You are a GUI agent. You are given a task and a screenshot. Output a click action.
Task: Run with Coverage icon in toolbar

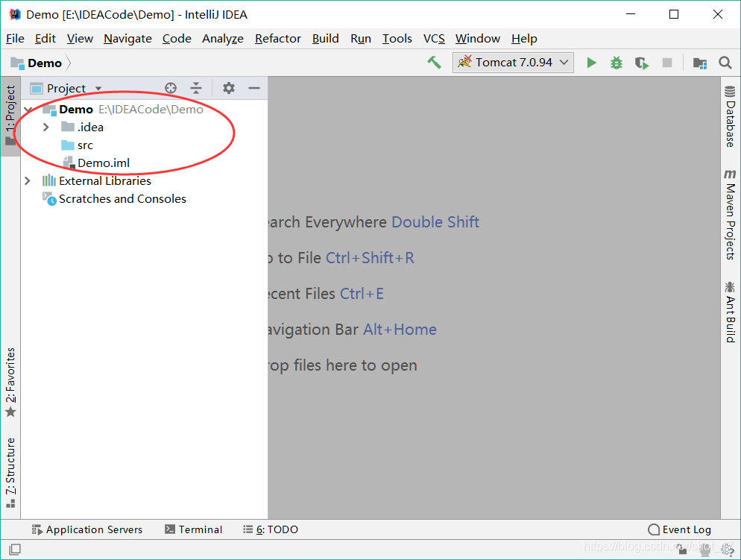pyautogui.click(x=642, y=63)
